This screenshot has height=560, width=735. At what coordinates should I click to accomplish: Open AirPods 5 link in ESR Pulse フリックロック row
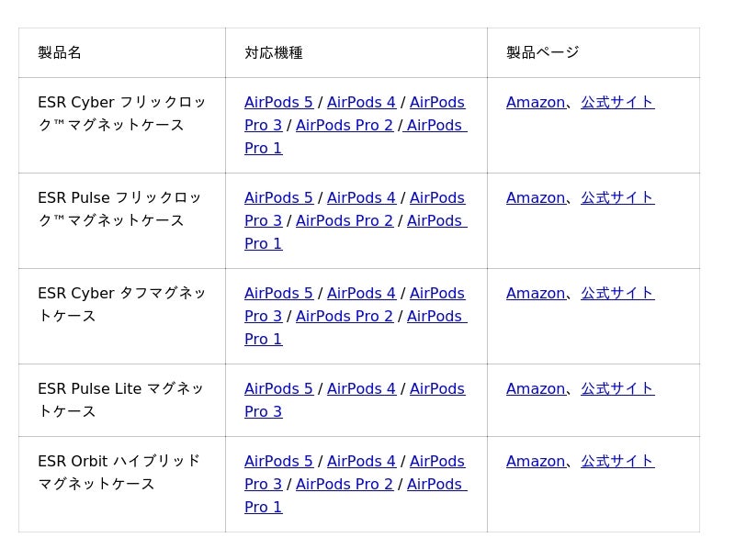click(x=278, y=197)
